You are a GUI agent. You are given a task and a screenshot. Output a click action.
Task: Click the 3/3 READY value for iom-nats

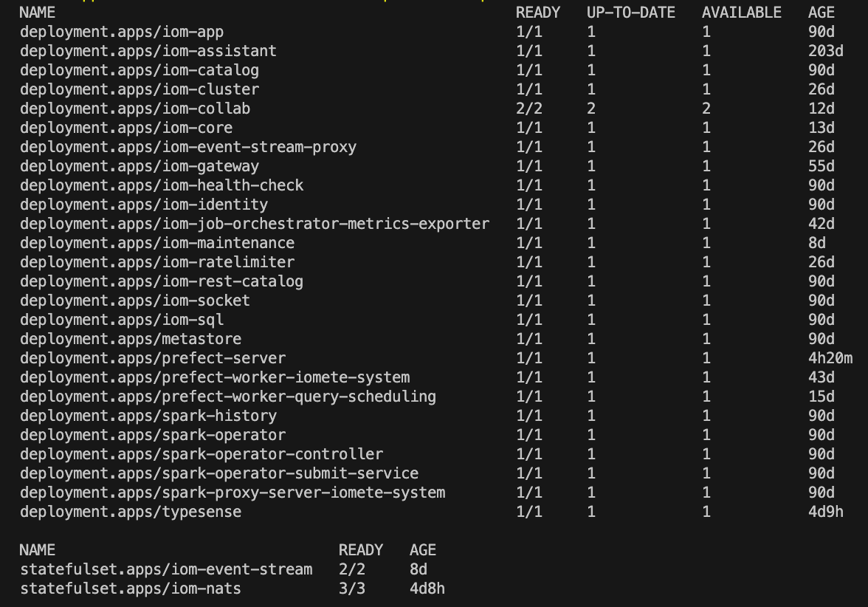coord(352,589)
